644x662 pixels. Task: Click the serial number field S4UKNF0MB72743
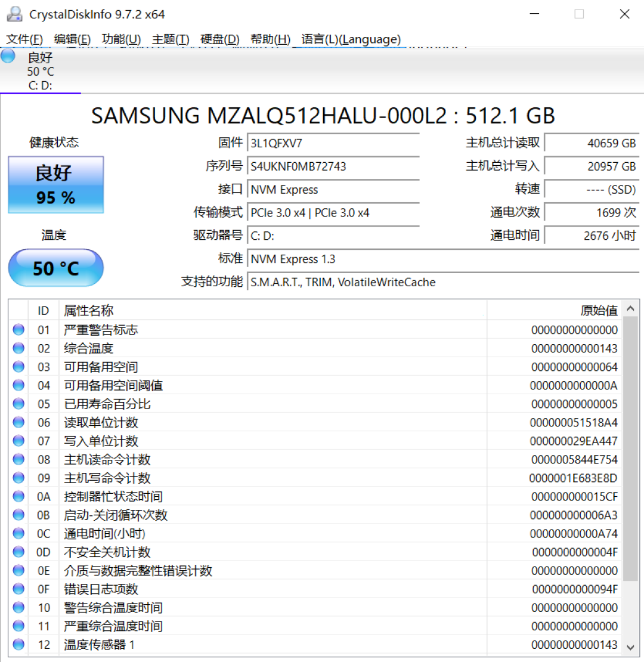(x=333, y=166)
